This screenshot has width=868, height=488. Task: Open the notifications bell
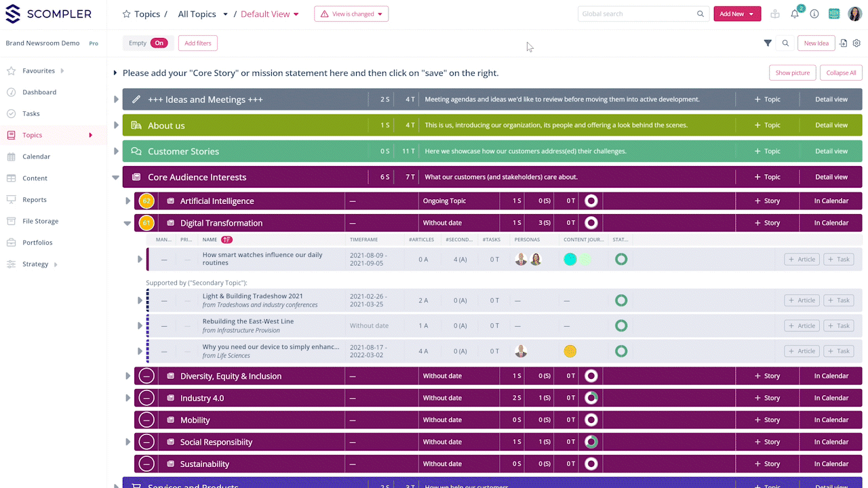click(x=795, y=14)
